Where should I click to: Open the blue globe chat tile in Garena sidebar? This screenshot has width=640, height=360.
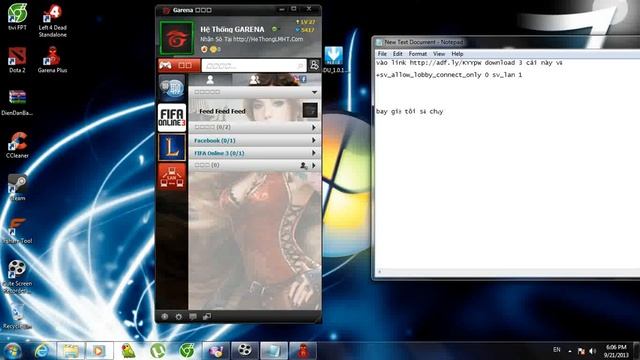coord(172,88)
